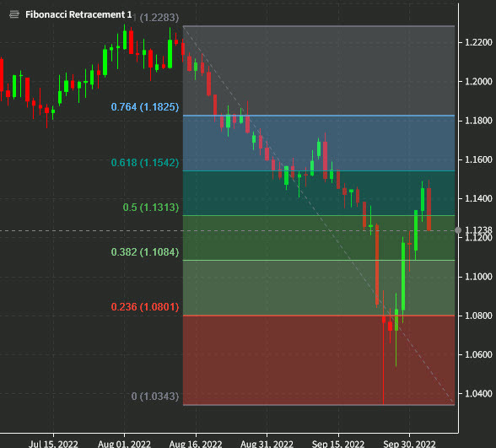Click the 0 (1.0343) level label
Screen dimensions: 496x448
155,397
